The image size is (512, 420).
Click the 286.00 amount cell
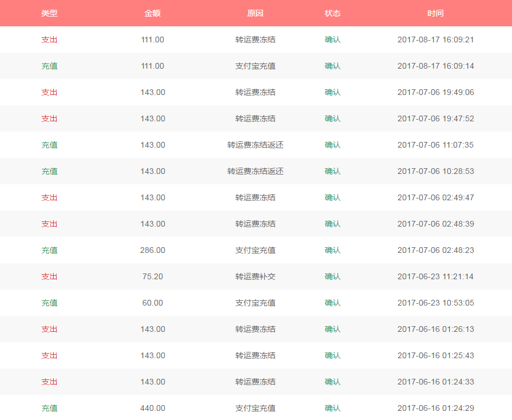click(x=152, y=251)
